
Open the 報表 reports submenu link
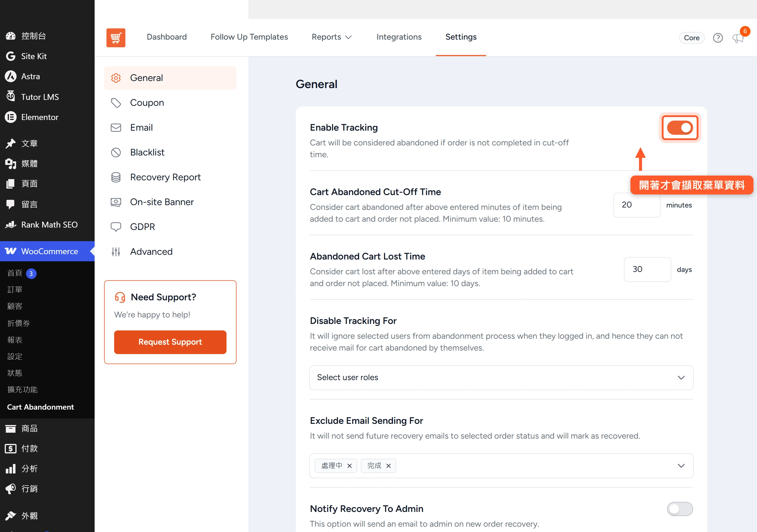tap(15, 340)
